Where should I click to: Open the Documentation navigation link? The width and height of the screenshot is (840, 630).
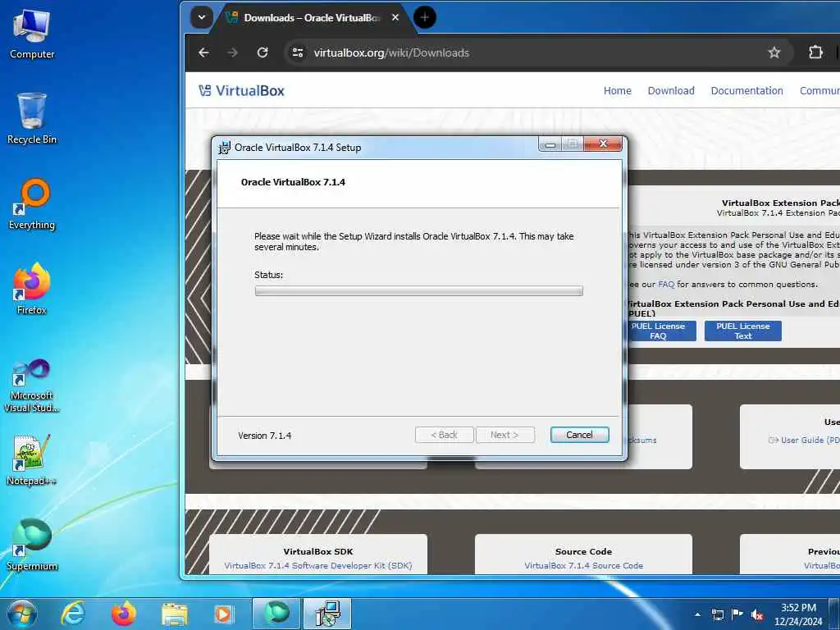click(x=746, y=90)
